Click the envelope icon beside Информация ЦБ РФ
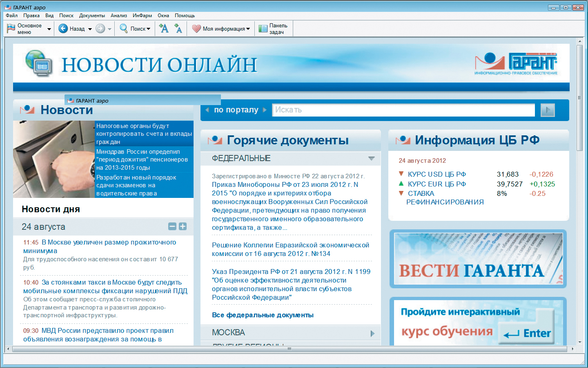 point(403,140)
